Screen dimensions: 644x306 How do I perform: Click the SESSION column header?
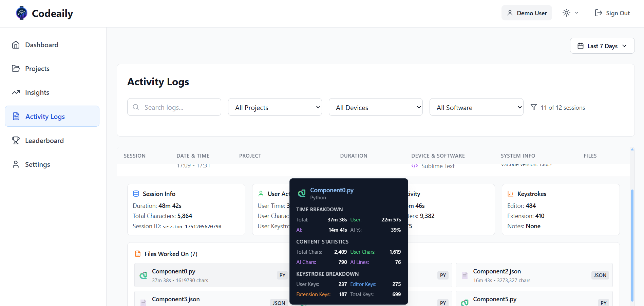tap(135, 156)
